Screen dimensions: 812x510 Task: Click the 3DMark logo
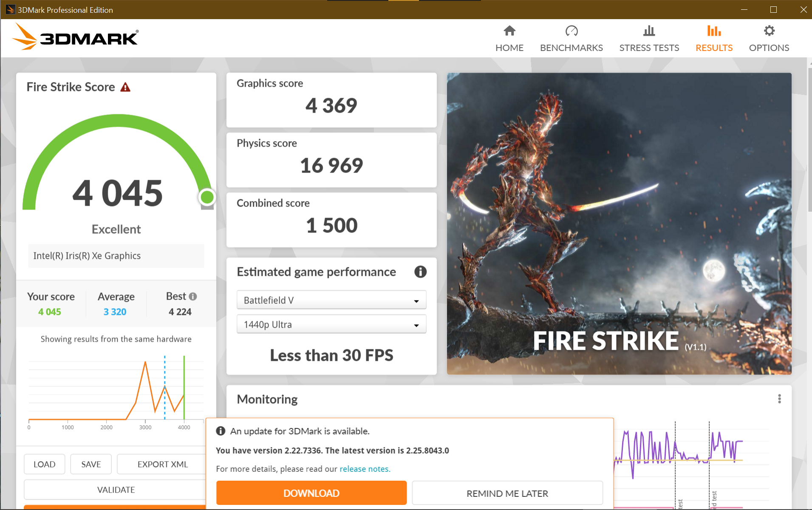pos(75,37)
